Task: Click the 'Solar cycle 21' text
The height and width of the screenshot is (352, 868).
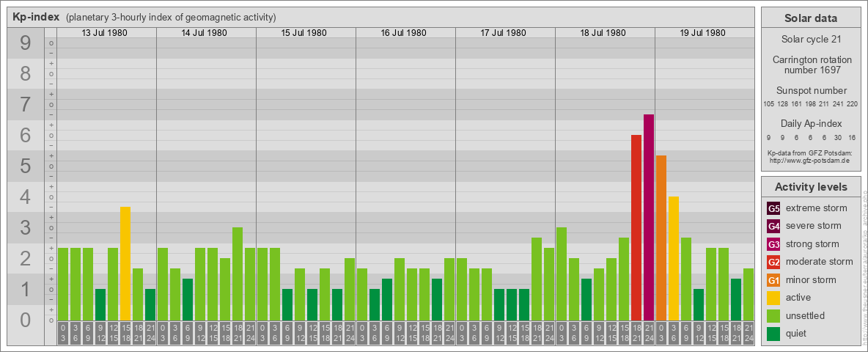Action: (x=810, y=40)
